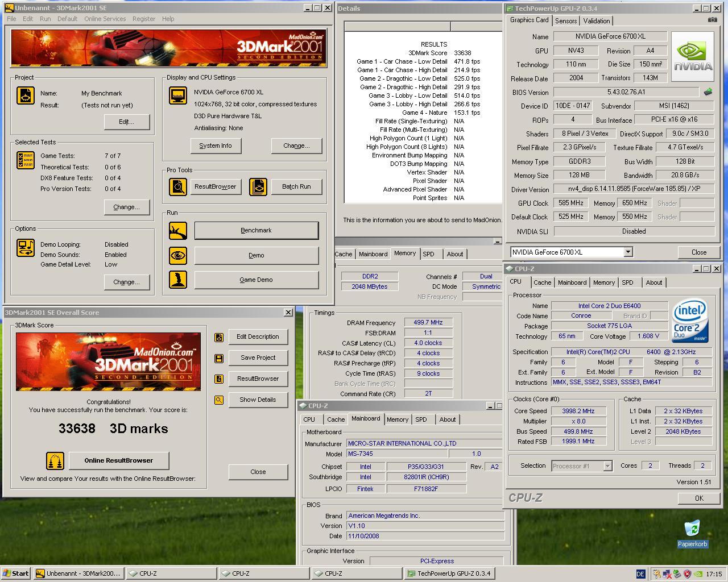The image size is (728, 582).
Task: Click the Edit... button in Project
Action: [x=126, y=122]
